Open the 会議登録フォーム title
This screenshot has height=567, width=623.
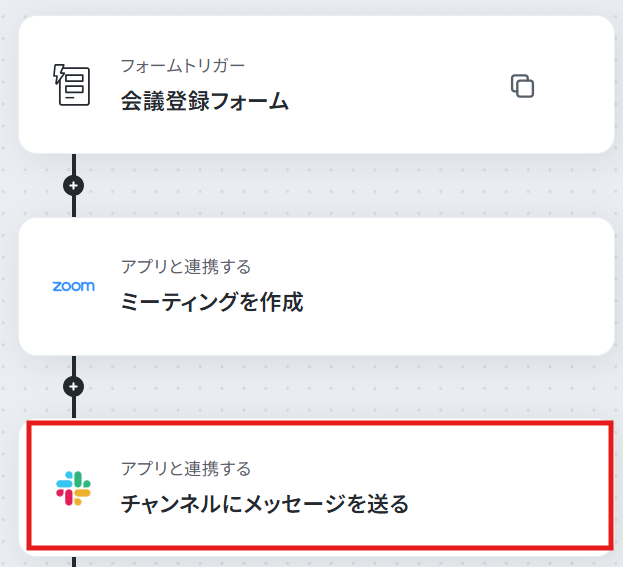coord(205,101)
